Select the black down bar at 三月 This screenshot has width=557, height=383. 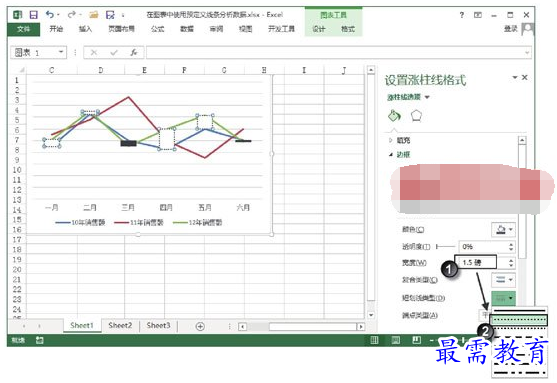[128, 143]
